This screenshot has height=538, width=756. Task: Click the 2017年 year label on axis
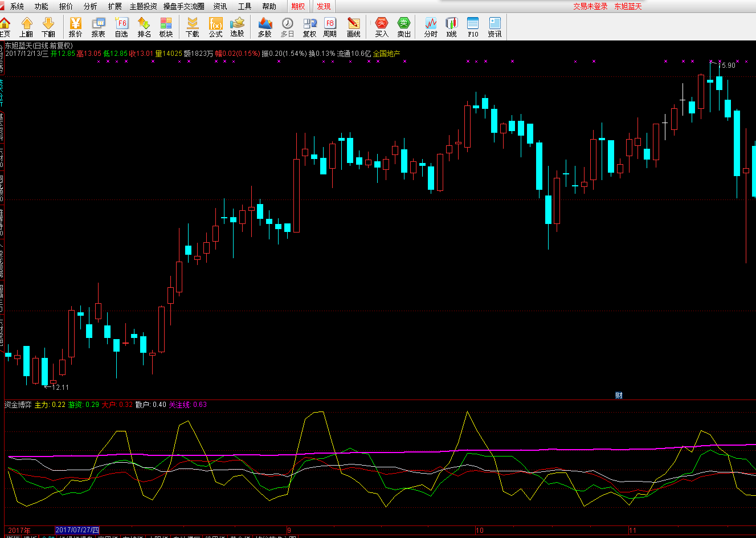tap(19, 531)
